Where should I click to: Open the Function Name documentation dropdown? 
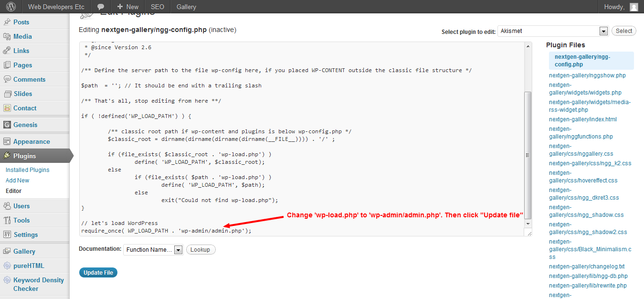tap(153, 250)
